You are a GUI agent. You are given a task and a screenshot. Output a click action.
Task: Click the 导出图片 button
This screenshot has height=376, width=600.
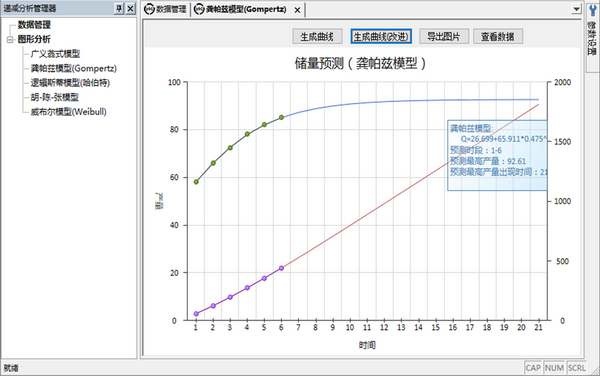pos(443,37)
